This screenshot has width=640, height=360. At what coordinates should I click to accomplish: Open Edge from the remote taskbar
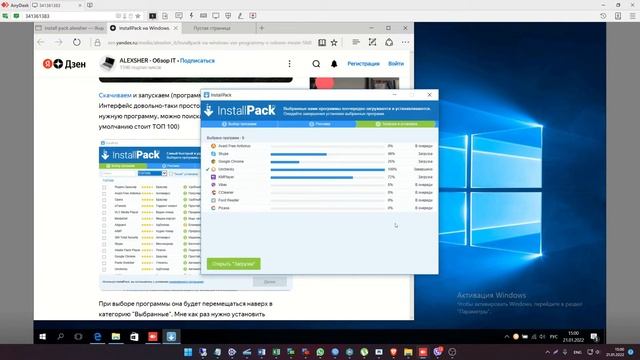(x=98, y=337)
